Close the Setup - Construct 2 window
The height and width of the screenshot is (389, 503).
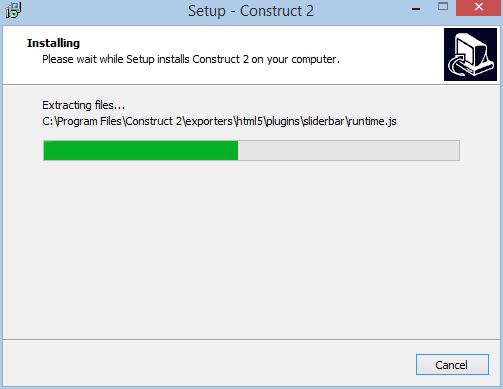479,7
